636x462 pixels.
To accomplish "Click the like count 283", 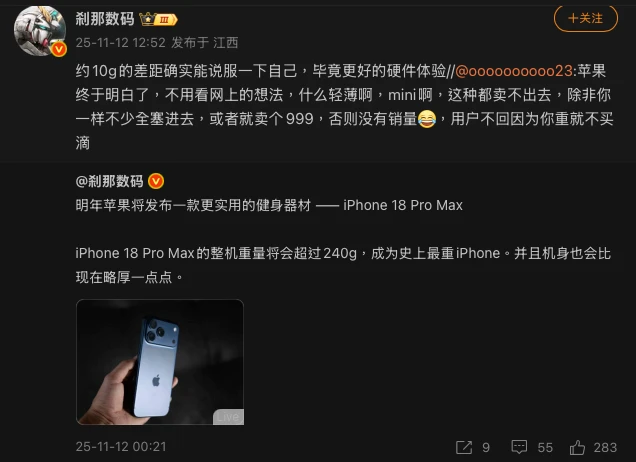I will [605, 447].
